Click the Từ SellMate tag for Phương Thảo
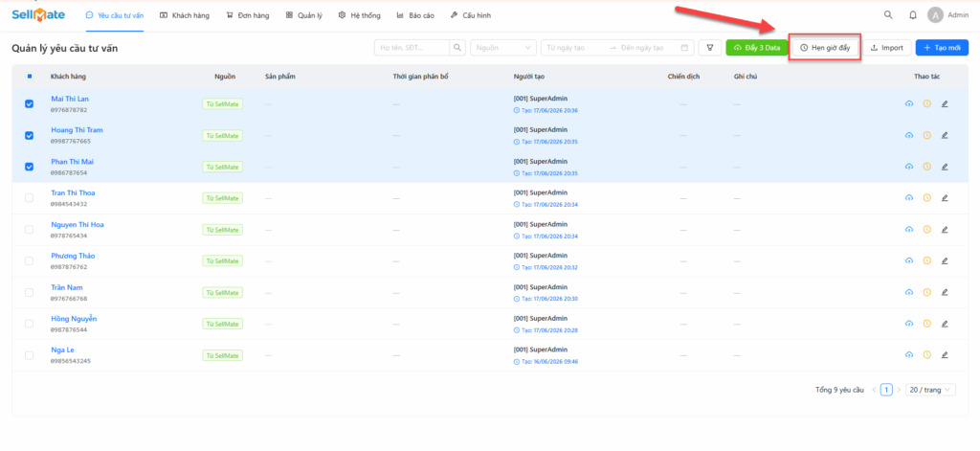This screenshot has height=451, width=980. pos(222,260)
